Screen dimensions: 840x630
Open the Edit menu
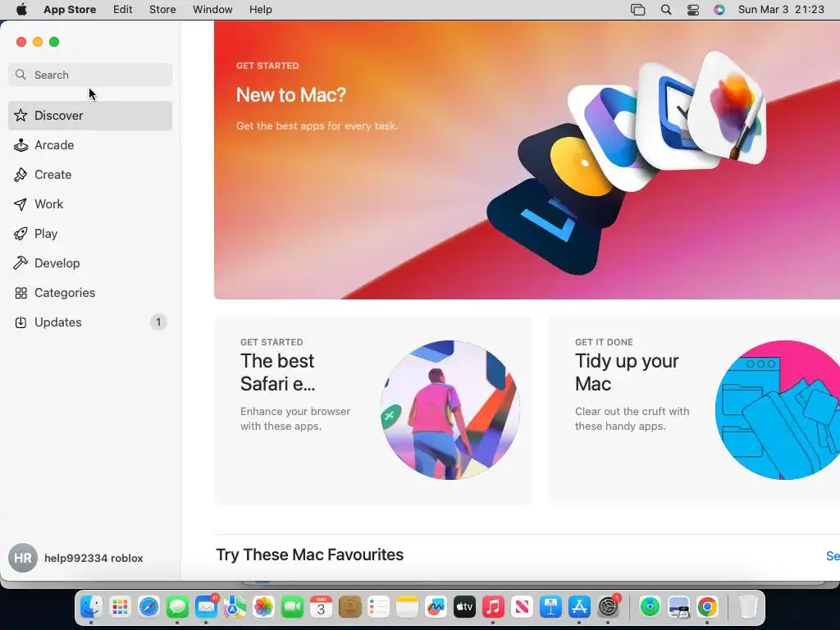point(123,10)
